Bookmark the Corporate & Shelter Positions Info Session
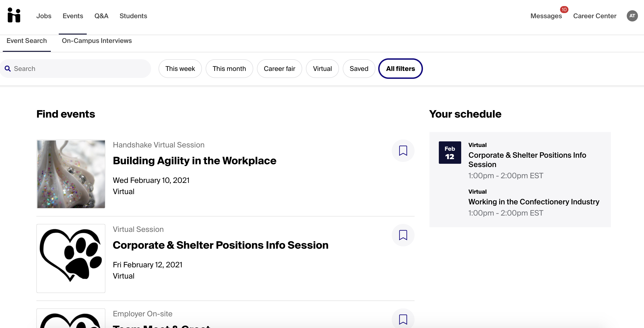The image size is (644, 328). click(x=403, y=235)
